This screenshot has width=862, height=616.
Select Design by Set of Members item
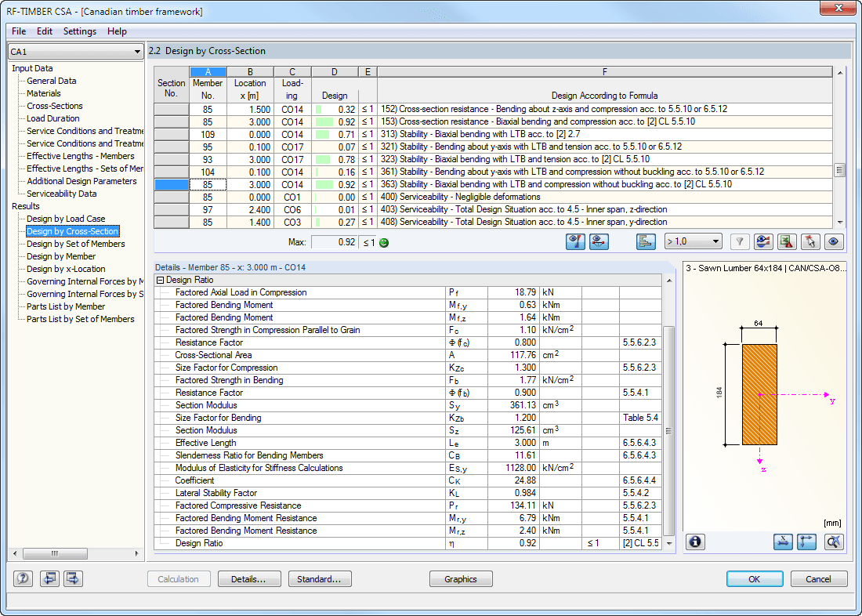[76, 244]
